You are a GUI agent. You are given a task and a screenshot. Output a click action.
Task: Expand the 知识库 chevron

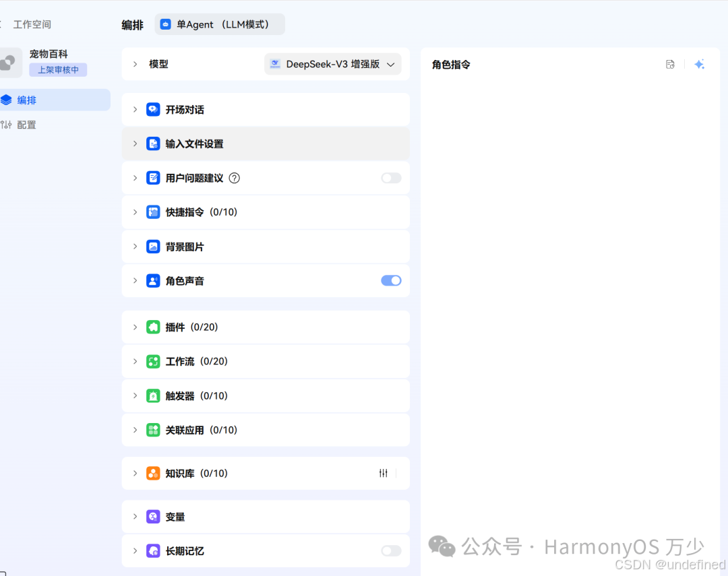coord(135,474)
